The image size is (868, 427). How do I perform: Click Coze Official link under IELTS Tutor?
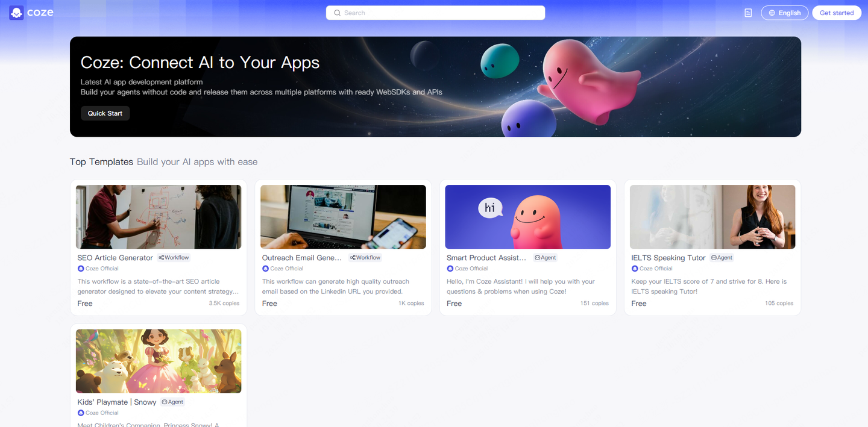[655, 269]
